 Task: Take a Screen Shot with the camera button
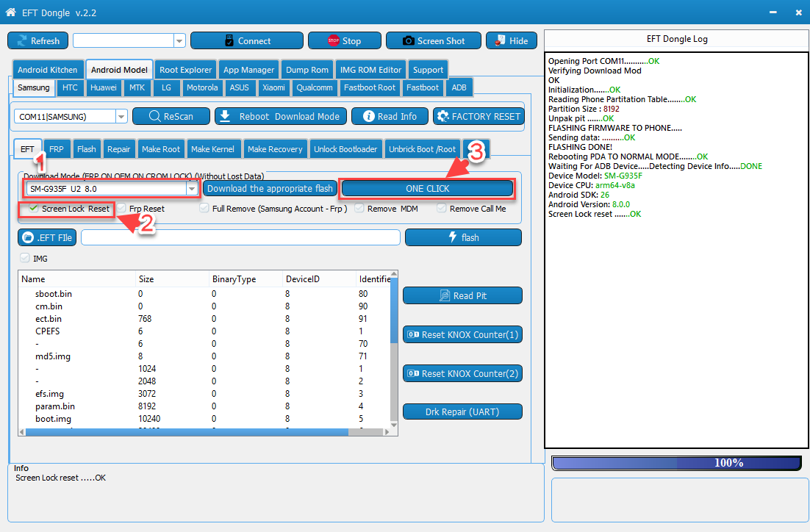434,41
